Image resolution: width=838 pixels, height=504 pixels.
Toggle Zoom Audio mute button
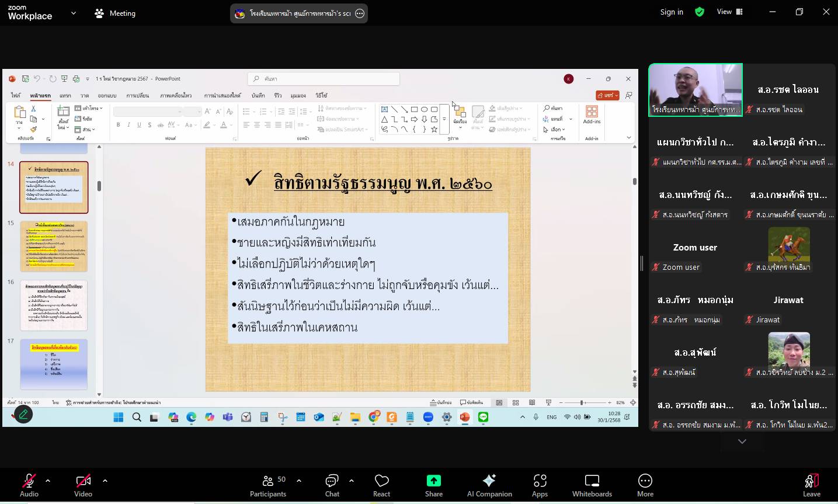tap(29, 485)
